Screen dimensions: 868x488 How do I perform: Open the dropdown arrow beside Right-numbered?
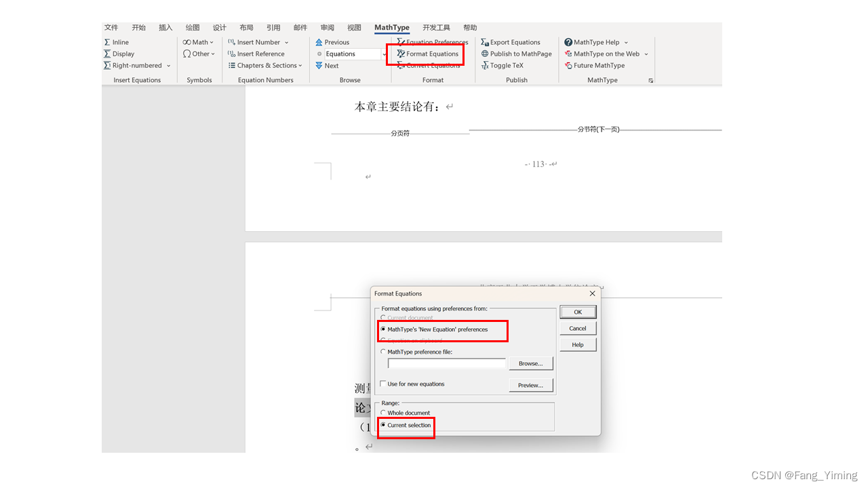tap(169, 66)
